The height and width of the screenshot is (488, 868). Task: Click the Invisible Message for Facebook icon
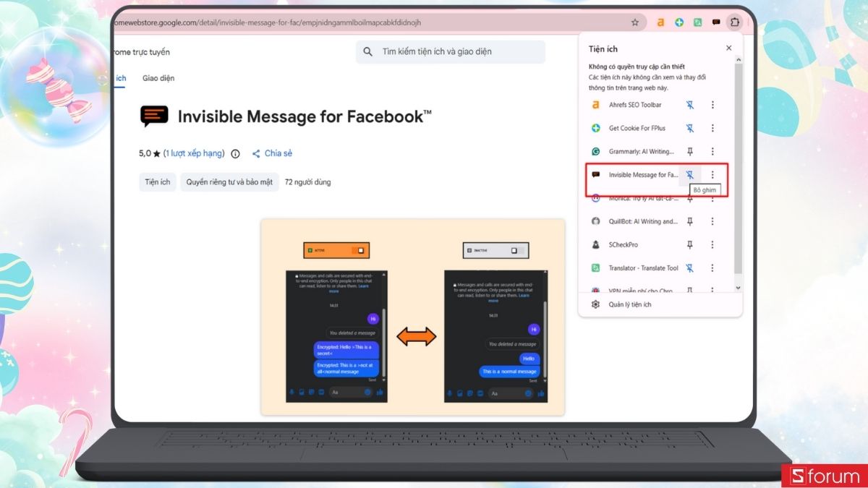pyautogui.click(x=636, y=174)
